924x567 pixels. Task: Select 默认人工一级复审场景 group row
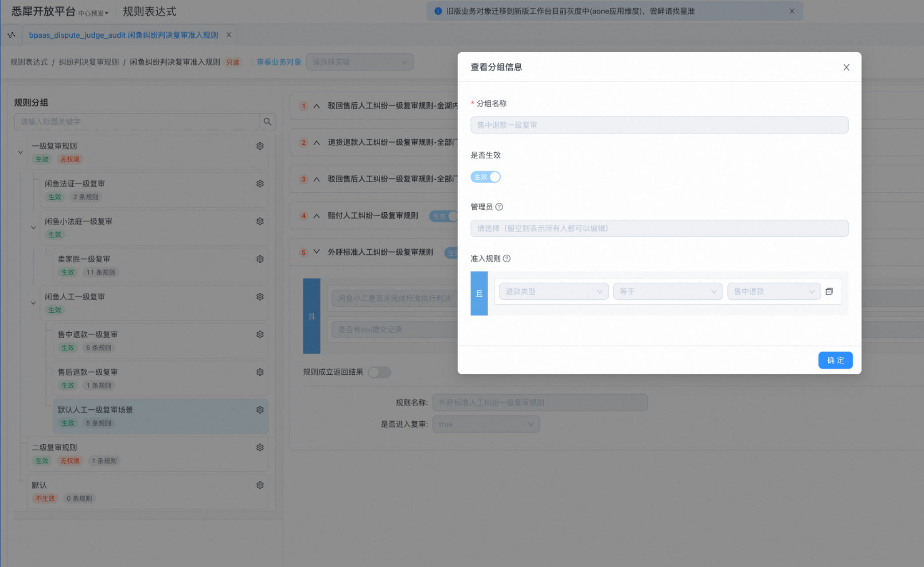(x=160, y=416)
